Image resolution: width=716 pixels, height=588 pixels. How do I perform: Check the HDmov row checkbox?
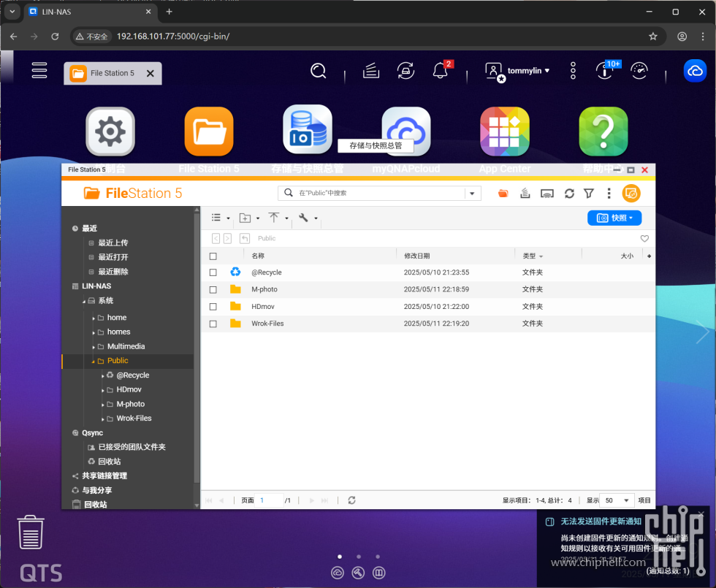pos(213,307)
